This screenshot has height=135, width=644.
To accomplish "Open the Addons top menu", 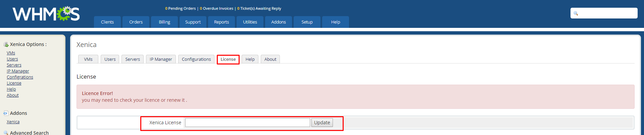I will (x=279, y=22).
